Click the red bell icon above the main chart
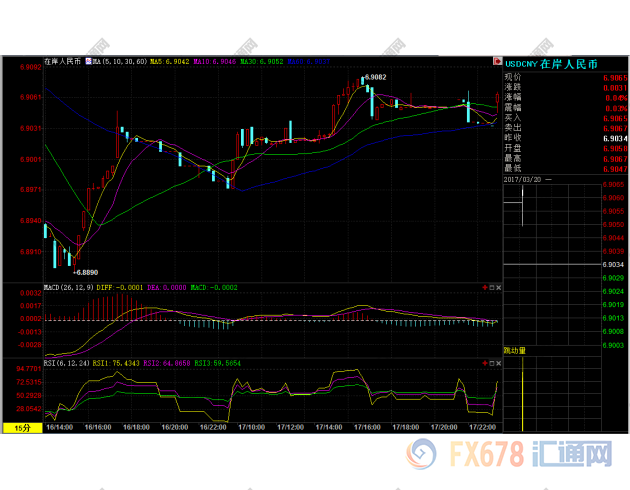Viewport: 630px width, 490px height. (x=496, y=61)
